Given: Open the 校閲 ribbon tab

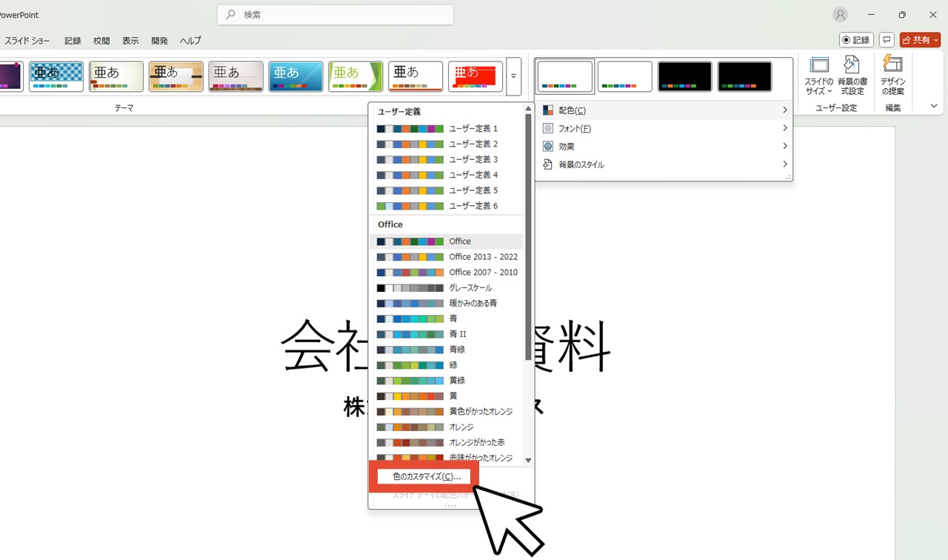Looking at the screenshot, I should tap(101, 41).
